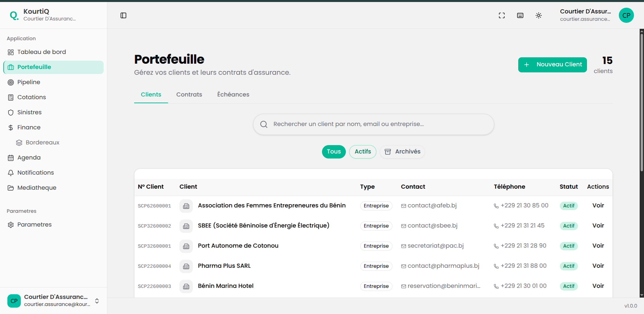Toggle light/dark theme with the sun icon
The height and width of the screenshot is (314, 644).
point(539,15)
